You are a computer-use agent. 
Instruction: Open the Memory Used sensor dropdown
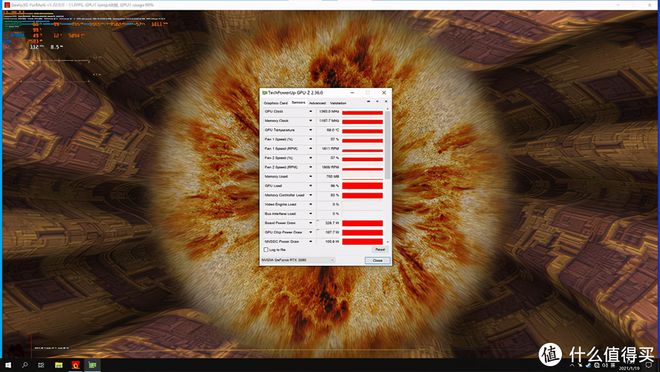click(x=311, y=176)
